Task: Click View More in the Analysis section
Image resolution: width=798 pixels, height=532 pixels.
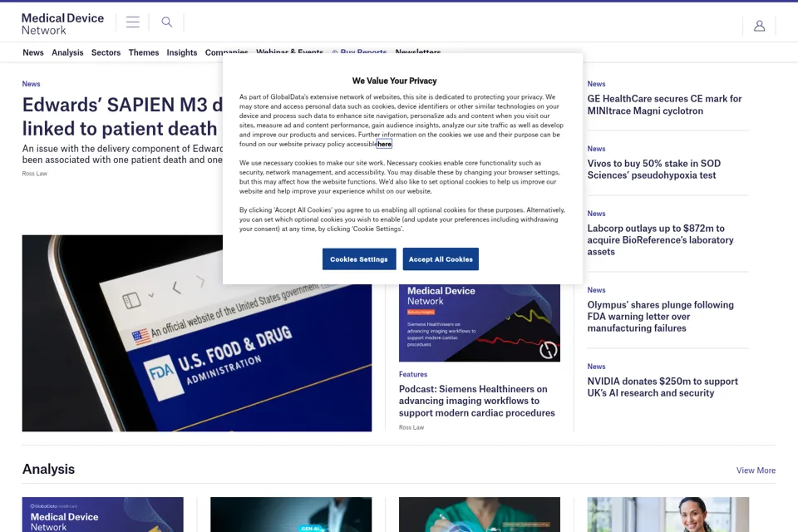Action: point(756,470)
